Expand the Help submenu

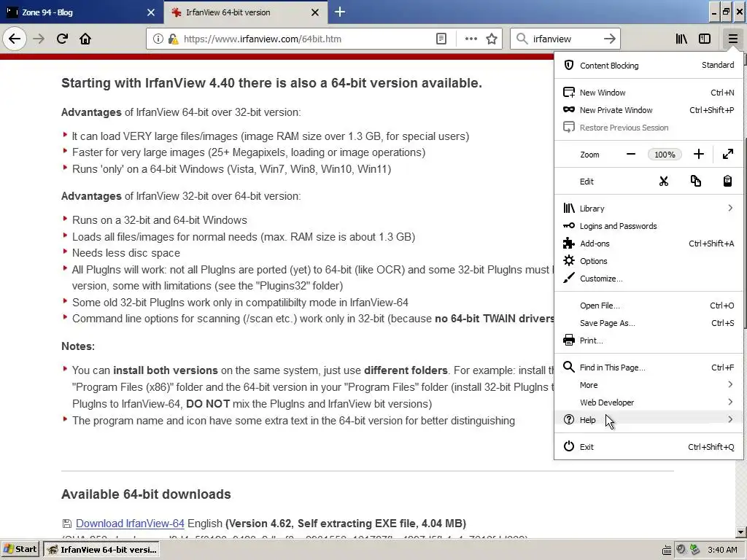coord(649,420)
